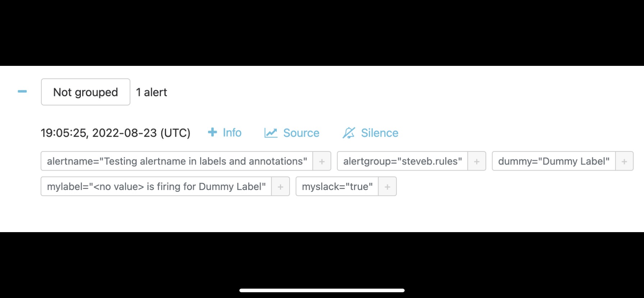
Task: Click the dummy Dummy Label pill
Action: 554,161
